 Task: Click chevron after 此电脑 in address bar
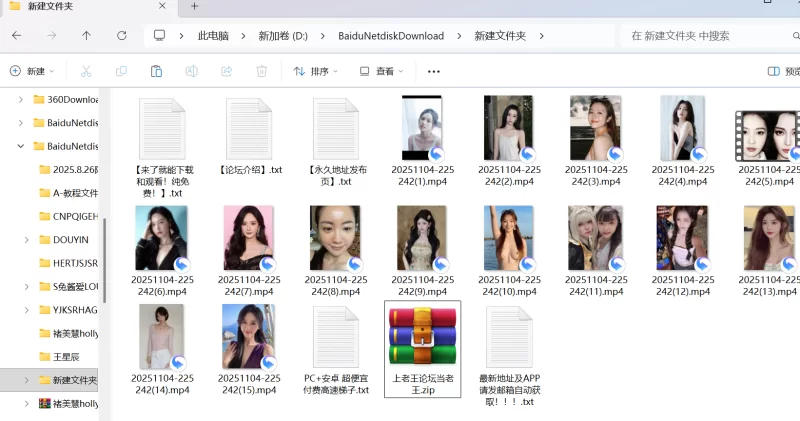243,36
